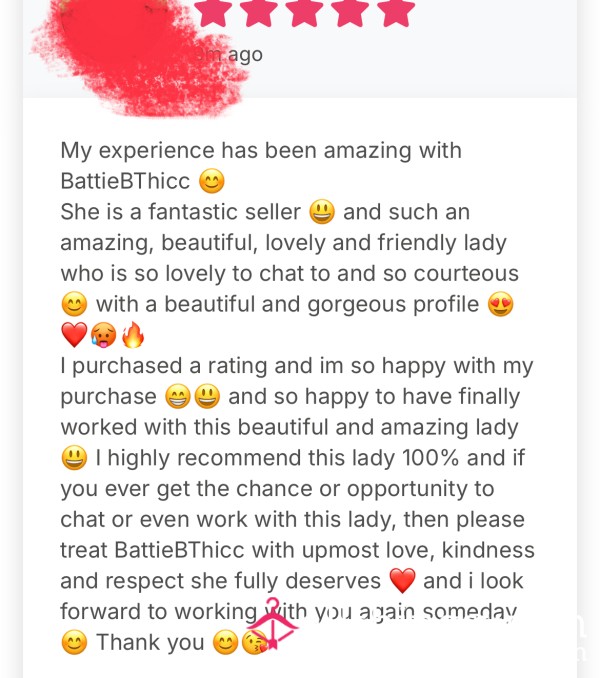Click smiling emoji after first BattieBThicc mention
This screenshot has width=600, height=678.
[212, 181]
